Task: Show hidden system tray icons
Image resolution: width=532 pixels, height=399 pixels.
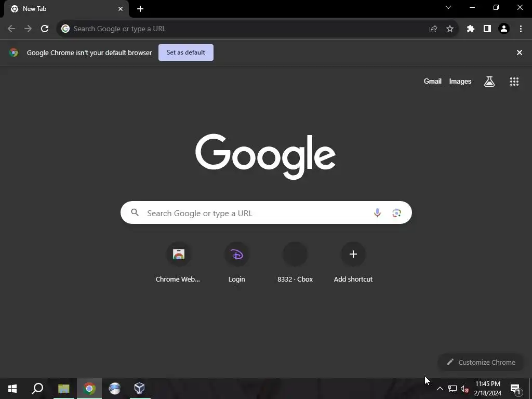Action: tap(440, 389)
